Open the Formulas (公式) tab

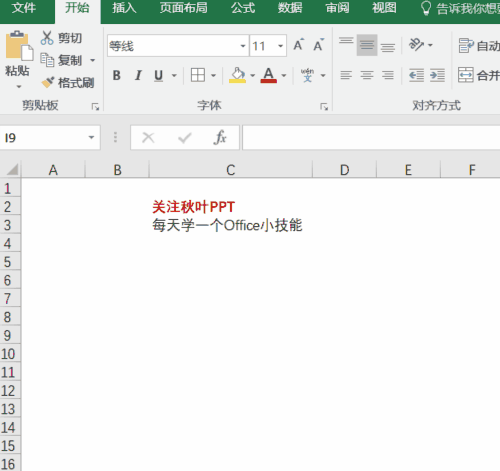click(x=243, y=8)
